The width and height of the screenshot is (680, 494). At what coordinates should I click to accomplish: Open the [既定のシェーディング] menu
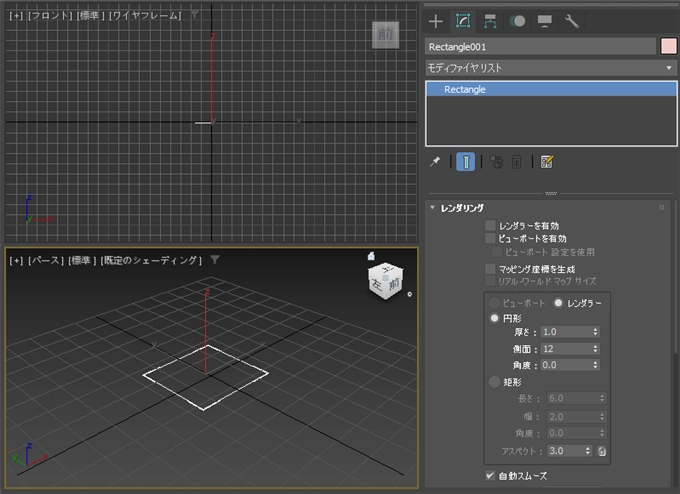click(151, 260)
